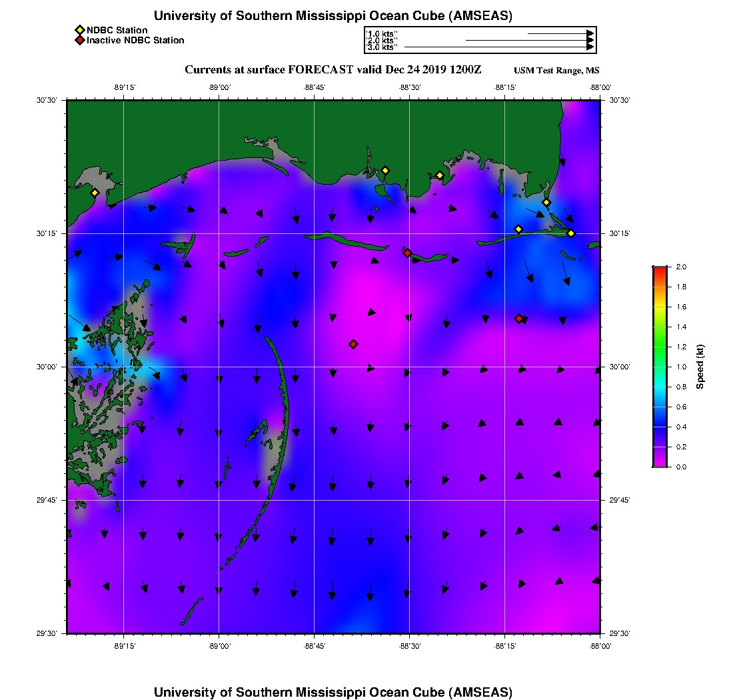The image size is (733, 700).
Task: Click the "USM Test Range, MS" label
Action: [556, 71]
